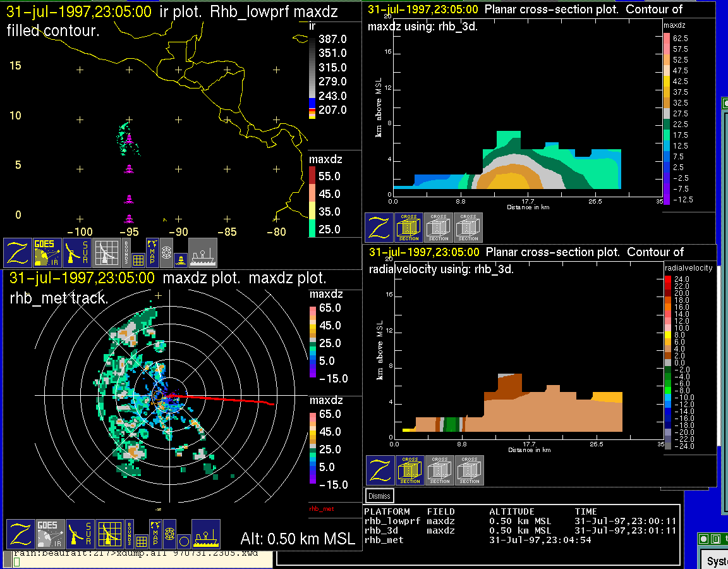Click the terminal line showing xdump.all
The width and height of the screenshot is (728, 569).
pyautogui.click(x=139, y=554)
